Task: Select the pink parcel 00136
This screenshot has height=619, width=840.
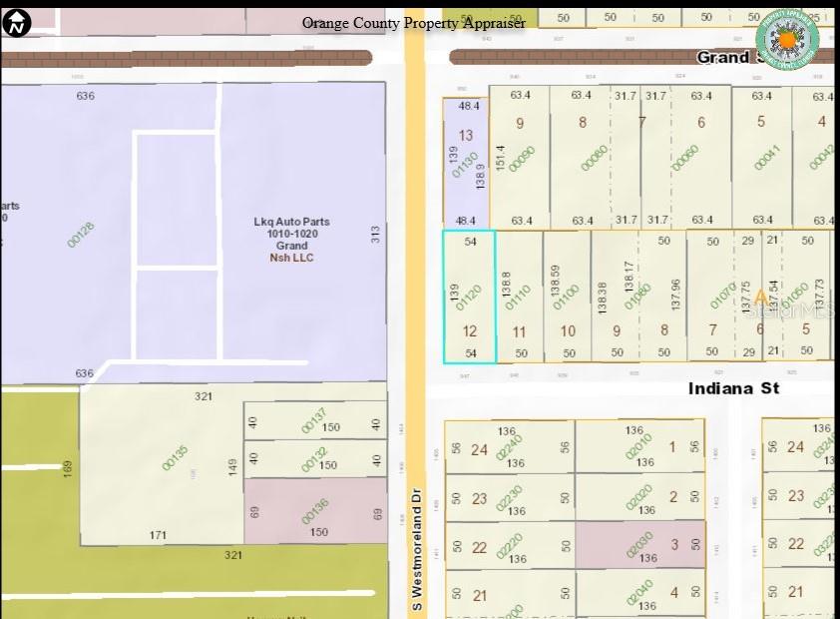Action: tap(315, 510)
